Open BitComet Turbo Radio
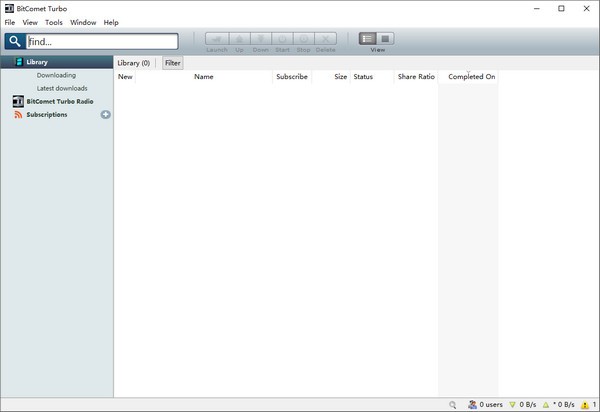This screenshot has width=600, height=412. 59,101
